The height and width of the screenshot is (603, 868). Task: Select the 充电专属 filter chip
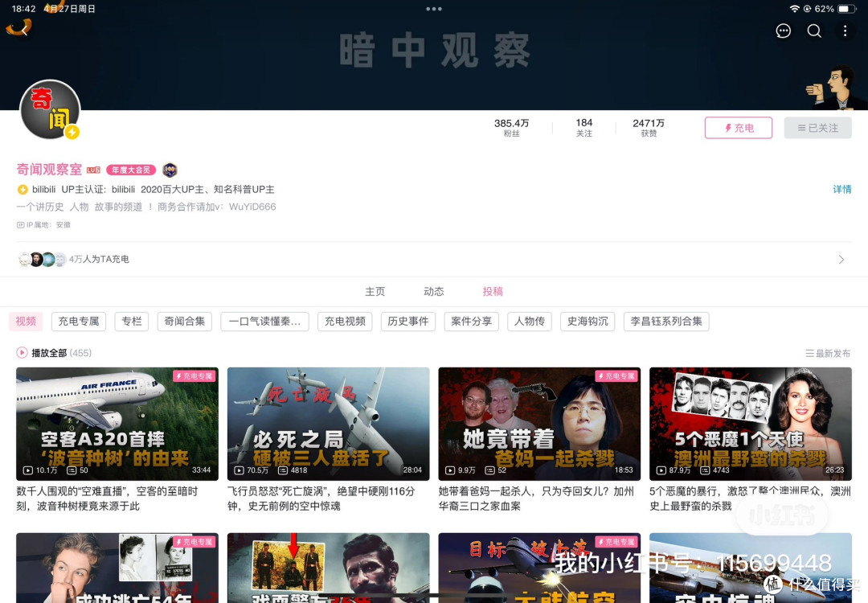click(x=79, y=321)
